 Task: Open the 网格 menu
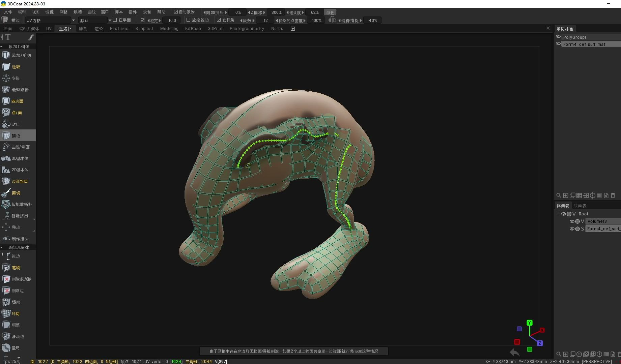tap(63, 11)
